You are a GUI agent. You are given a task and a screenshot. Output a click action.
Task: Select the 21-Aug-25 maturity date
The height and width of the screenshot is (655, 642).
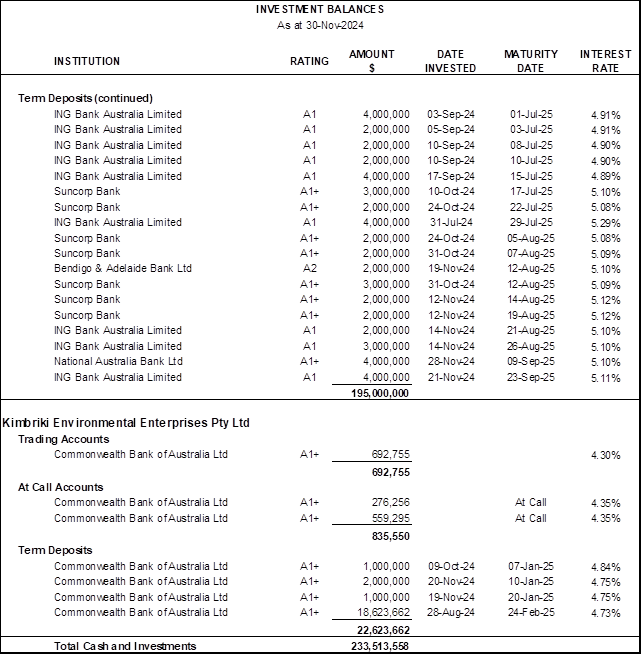point(531,330)
